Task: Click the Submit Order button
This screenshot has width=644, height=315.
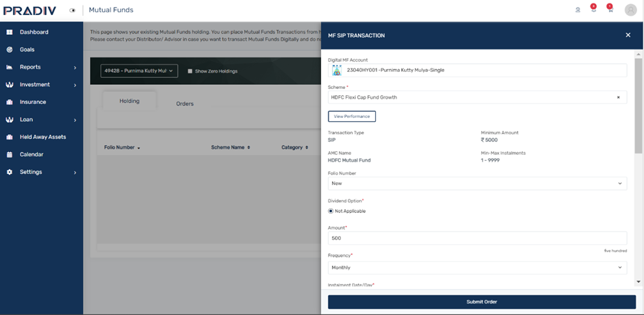Action: (481, 302)
